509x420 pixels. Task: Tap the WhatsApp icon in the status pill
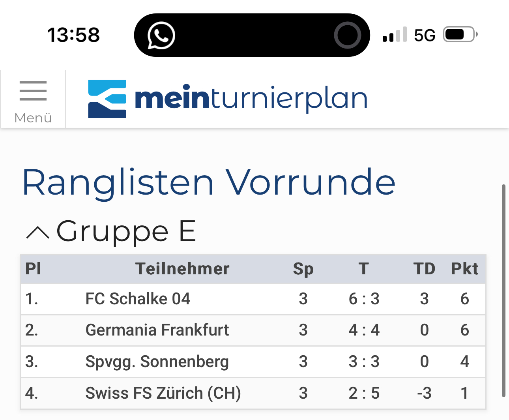[161, 35]
